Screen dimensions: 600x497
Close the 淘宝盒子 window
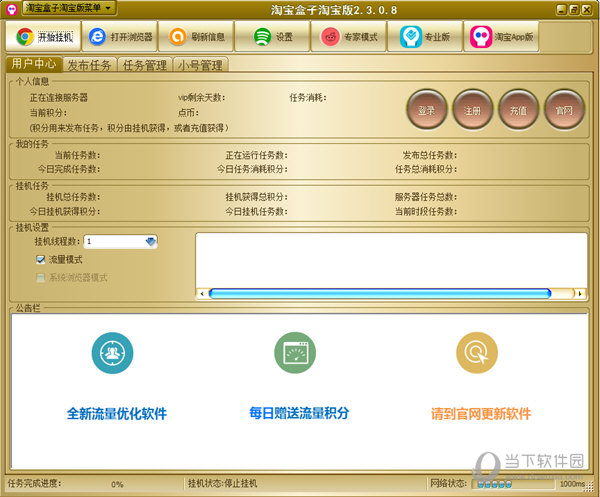tap(587, 10)
